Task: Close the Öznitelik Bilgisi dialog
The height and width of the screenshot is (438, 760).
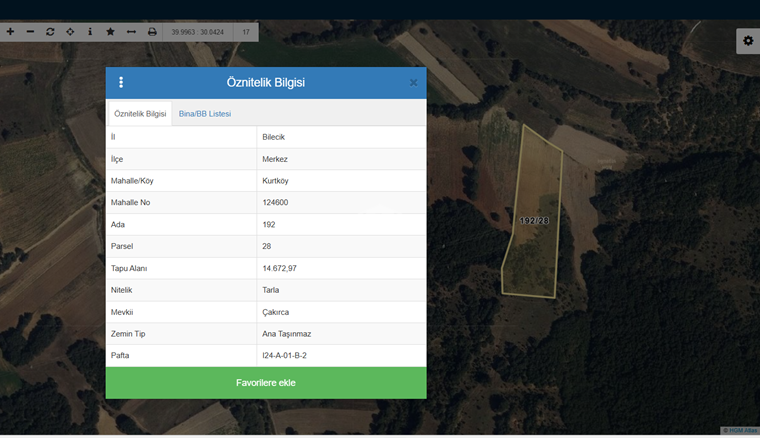Action: tap(413, 82)
